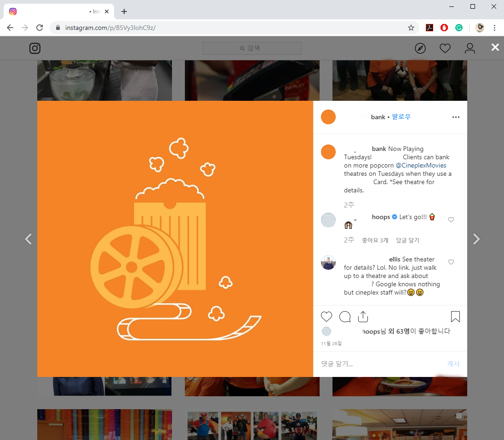Like the post with heart icon

tap(326, 317)
